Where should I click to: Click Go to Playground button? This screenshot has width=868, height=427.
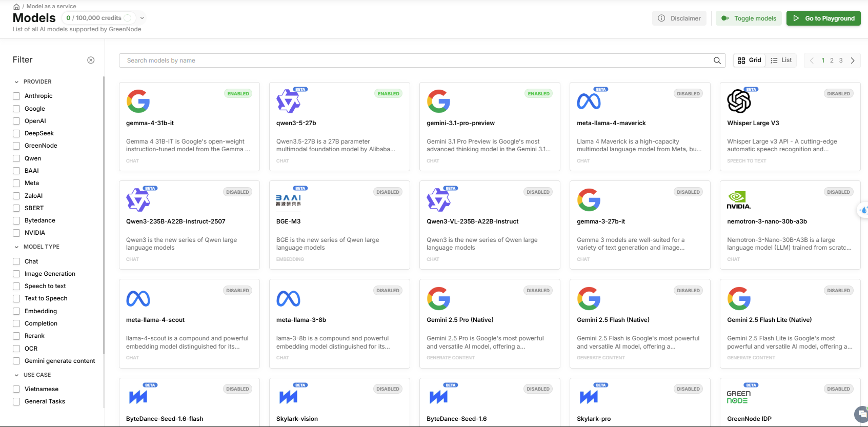tap(823, 18)
